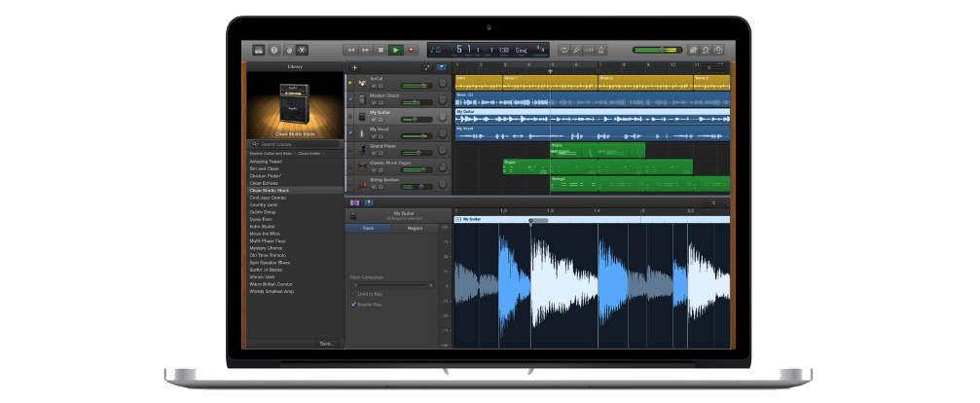This screenshot has width=980, height=403.
Task: Select the String Section track icon
Action: [362, 184]
